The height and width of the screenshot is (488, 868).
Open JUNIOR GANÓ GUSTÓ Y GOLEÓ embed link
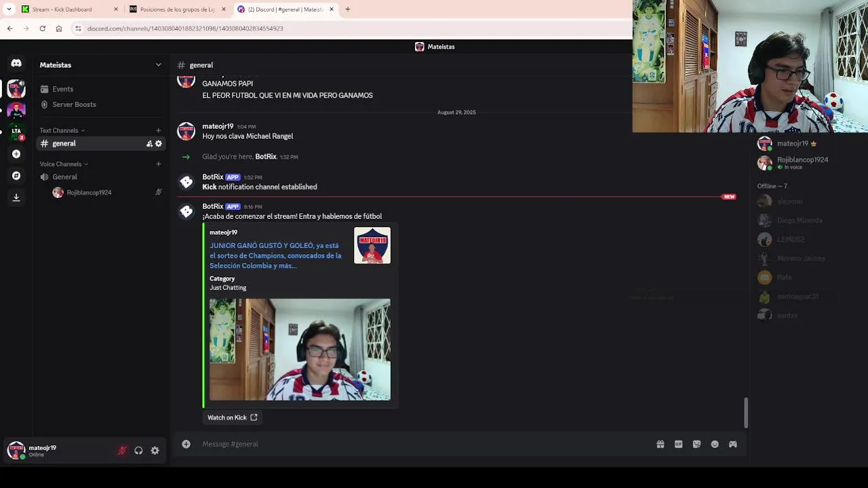(275, 256)
